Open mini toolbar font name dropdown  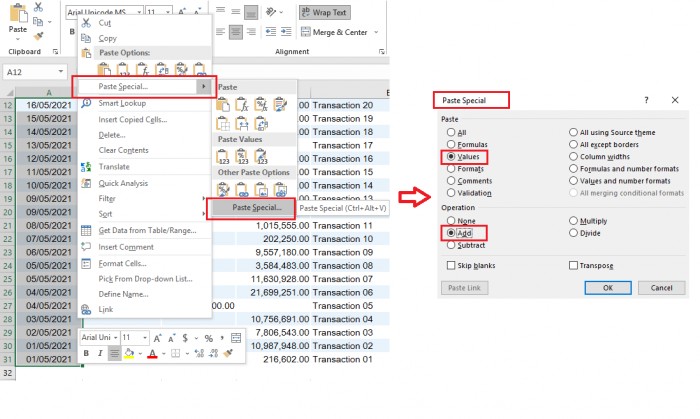(114, 338)
